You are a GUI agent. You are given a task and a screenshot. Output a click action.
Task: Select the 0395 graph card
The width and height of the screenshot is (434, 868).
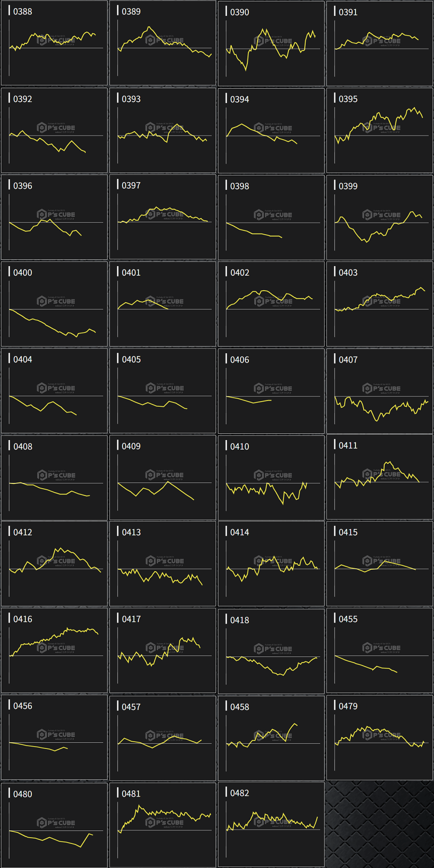(x=380, y=130)
